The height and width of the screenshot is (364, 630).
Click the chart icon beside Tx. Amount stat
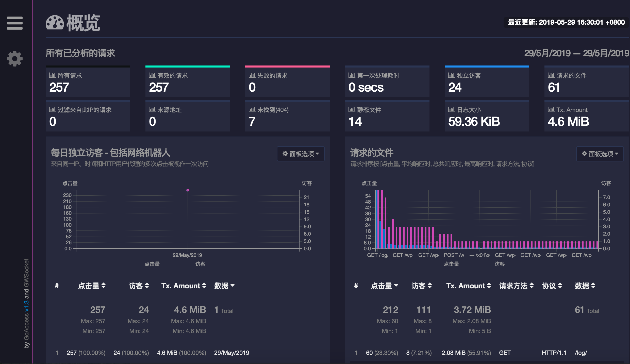tap(551, 109)
